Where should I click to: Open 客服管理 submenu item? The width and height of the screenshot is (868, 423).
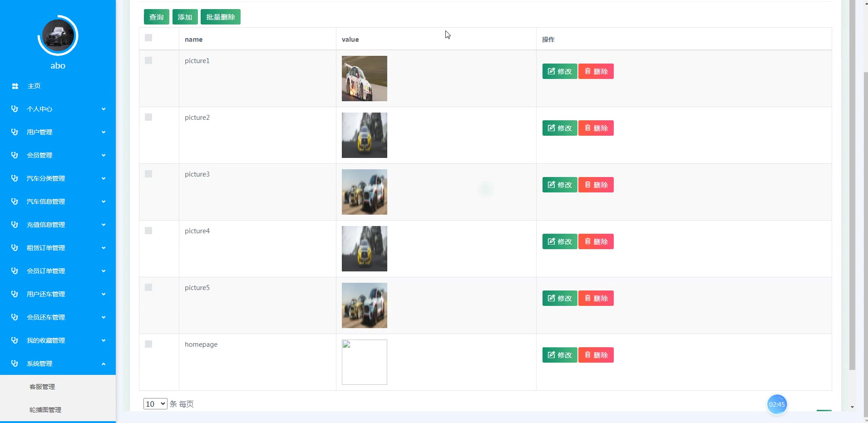[42, 387]
